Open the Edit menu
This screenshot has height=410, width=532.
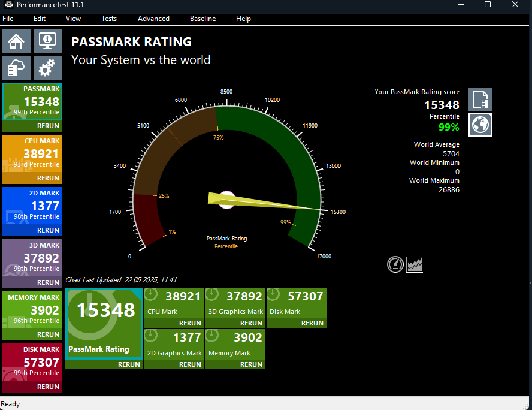40,19
